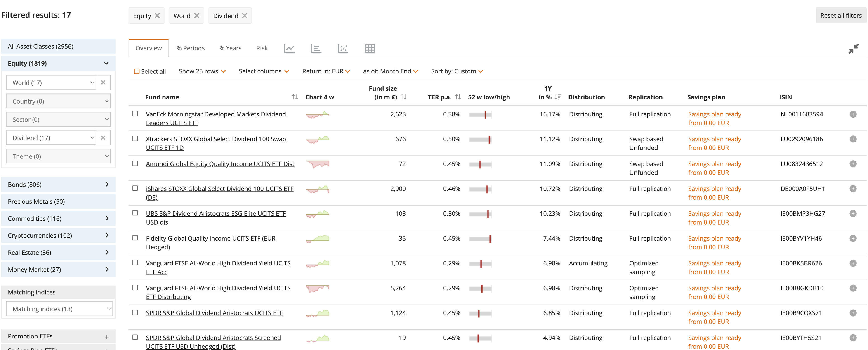This screenshot has height=350, width=868.
Task: Open the line chart view icon
Action: [x=289, y=49]
